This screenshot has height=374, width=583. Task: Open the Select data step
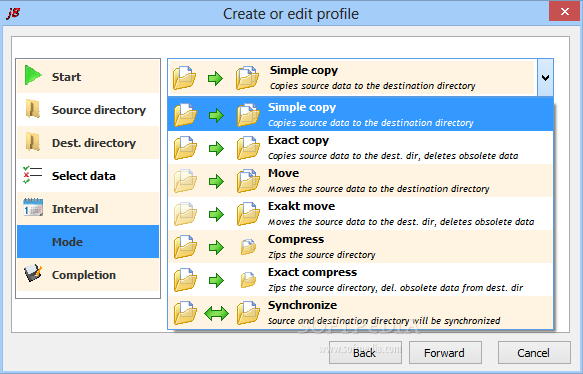[x=88, y=175]
